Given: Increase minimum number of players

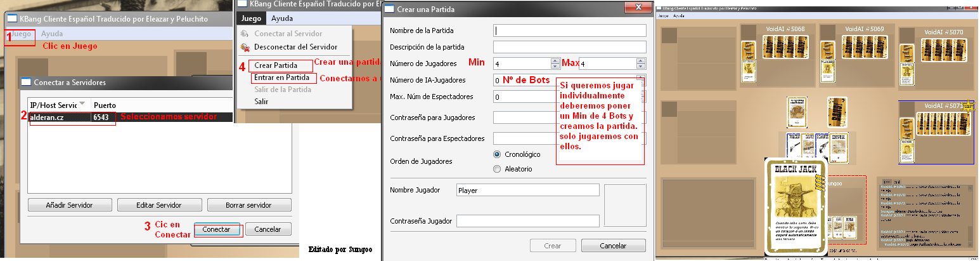Looking at the screenshot, I should pyautogui.click(x=555, y=61).
